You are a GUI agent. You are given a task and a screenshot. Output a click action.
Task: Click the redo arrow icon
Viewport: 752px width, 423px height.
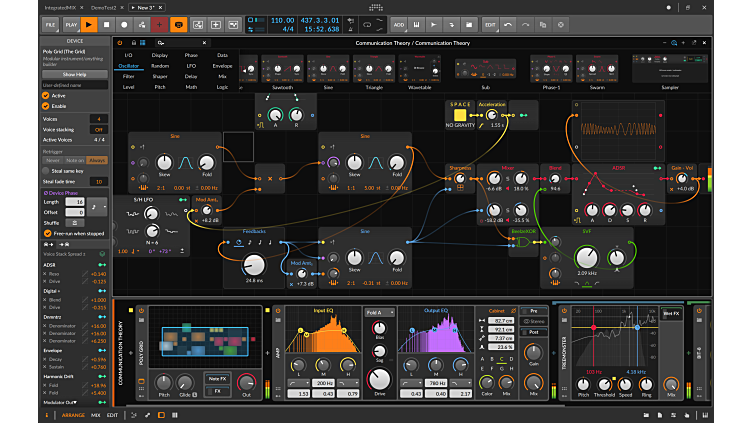click(526, 25)
